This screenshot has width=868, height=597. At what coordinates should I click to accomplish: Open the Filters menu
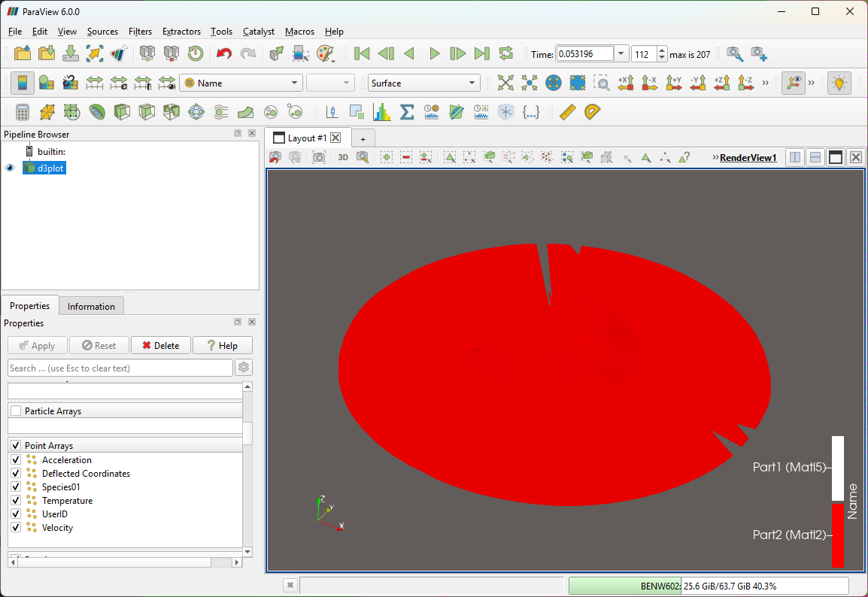point(140,32)
